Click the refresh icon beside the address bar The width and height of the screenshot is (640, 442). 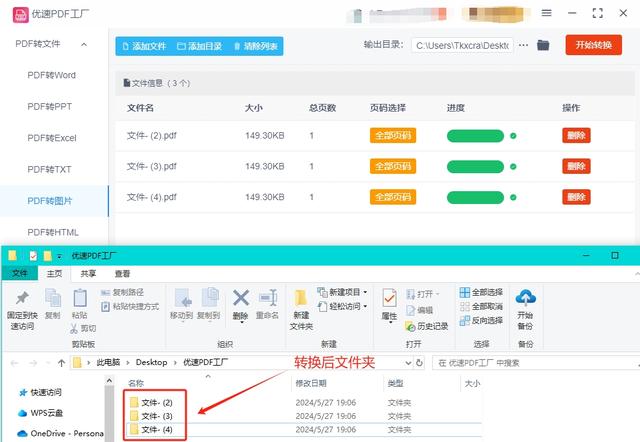click(x=419, y=363)
